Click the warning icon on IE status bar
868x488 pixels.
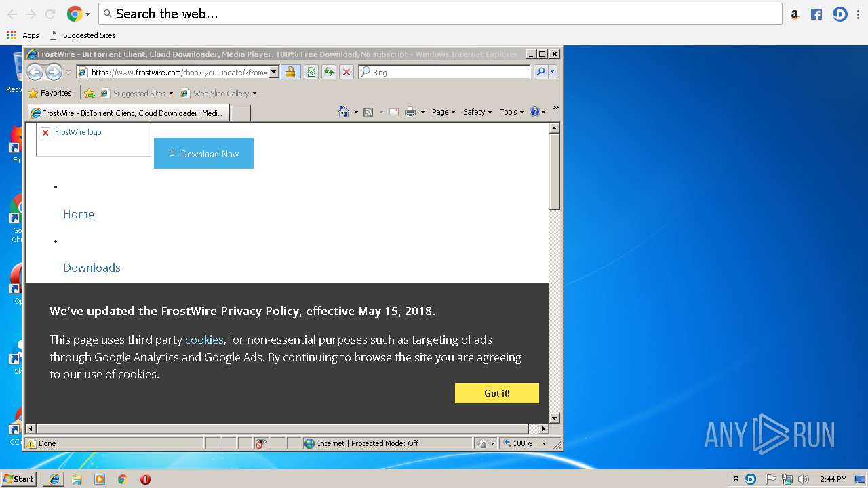(x=31, y=443)
